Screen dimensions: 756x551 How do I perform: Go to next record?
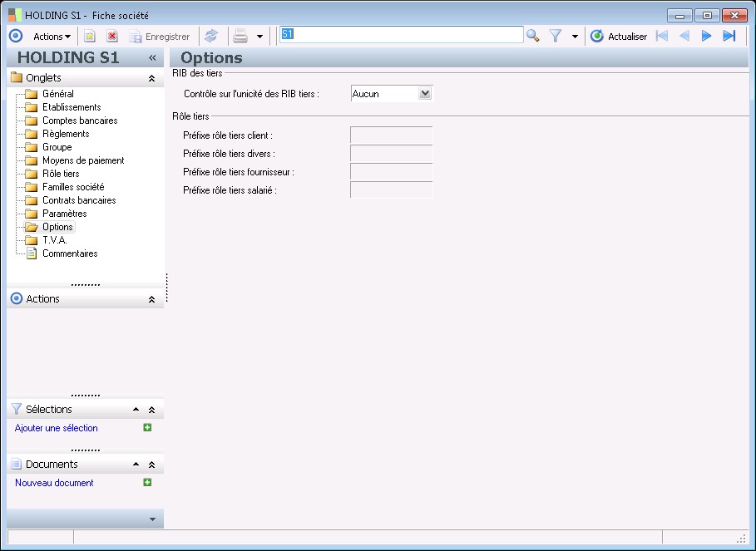point(706,36)
